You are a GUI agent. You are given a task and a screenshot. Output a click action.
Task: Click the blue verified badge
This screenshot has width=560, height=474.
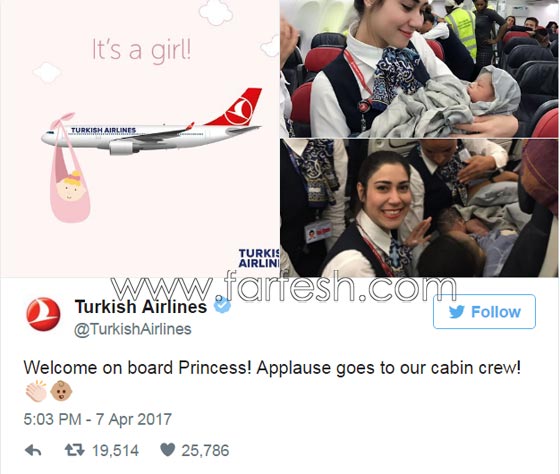(222, 305)
